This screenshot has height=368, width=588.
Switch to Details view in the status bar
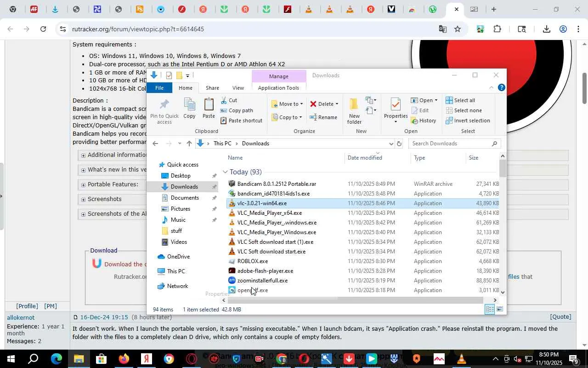(x=490, y=310)
